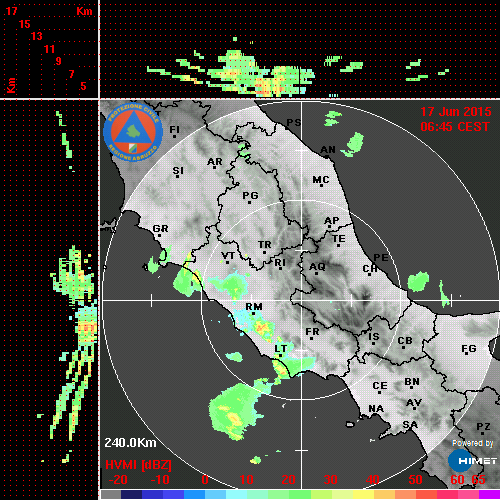
Task: Click the CB city label on map
Action: (405, 341)
